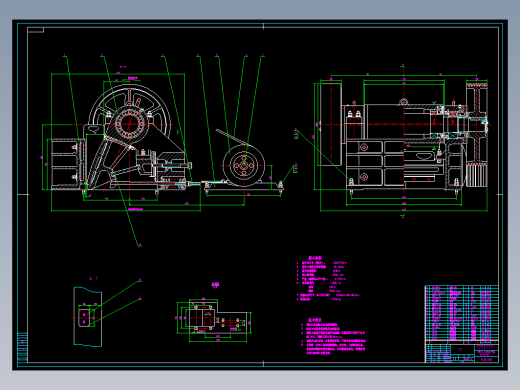
Task: Click the ribbed feed hopper on crusher left
Action: click(x=65, y=163)
